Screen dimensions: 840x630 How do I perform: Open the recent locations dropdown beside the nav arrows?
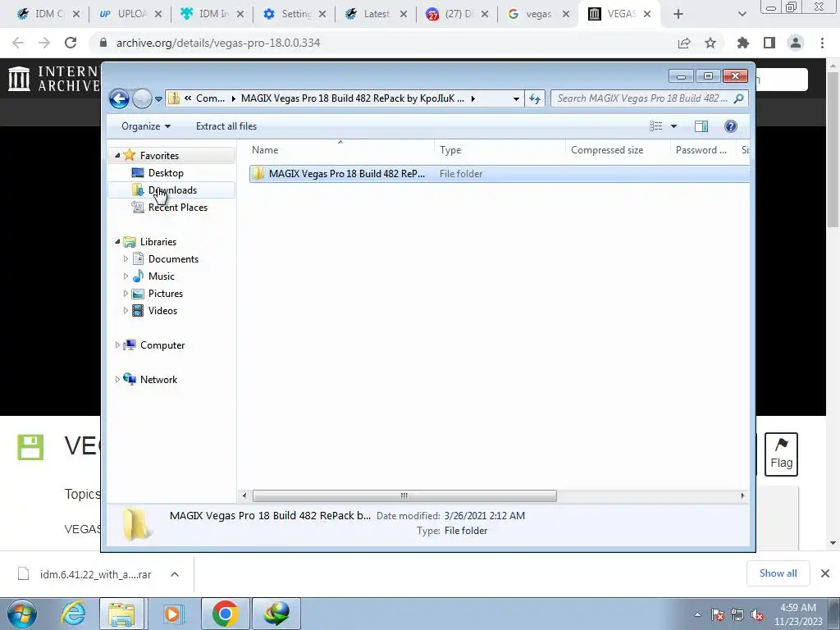[x=158, y=99]
